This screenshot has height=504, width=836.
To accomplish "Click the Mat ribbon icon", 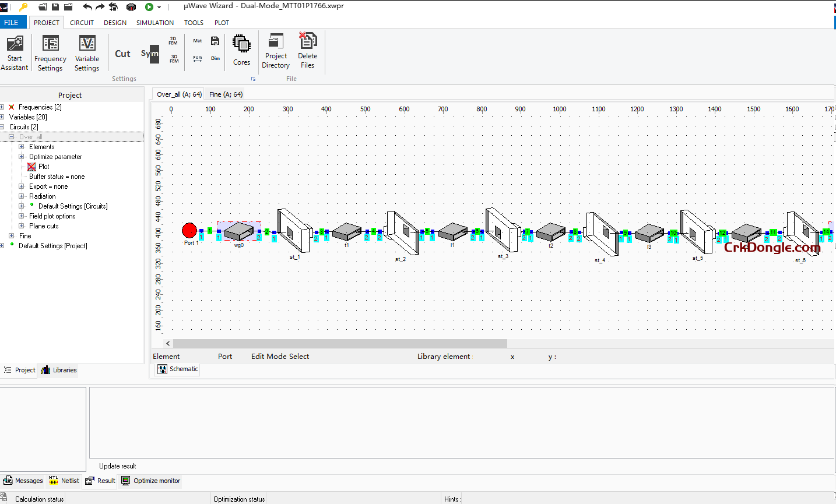I will click(197, 41).
